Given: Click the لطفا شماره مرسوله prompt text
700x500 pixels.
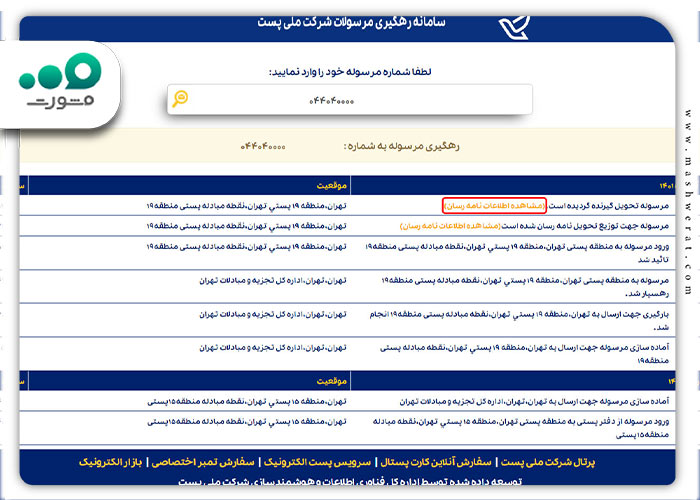Looking at the screenshot, I should click(x=350, y=72).
